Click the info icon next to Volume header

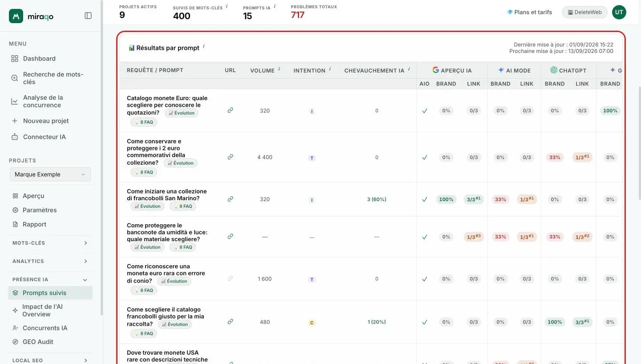click(279, 69)
